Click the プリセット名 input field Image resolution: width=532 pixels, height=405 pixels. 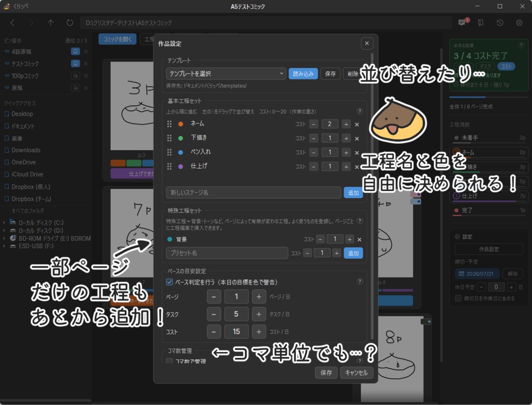[227, 253]
